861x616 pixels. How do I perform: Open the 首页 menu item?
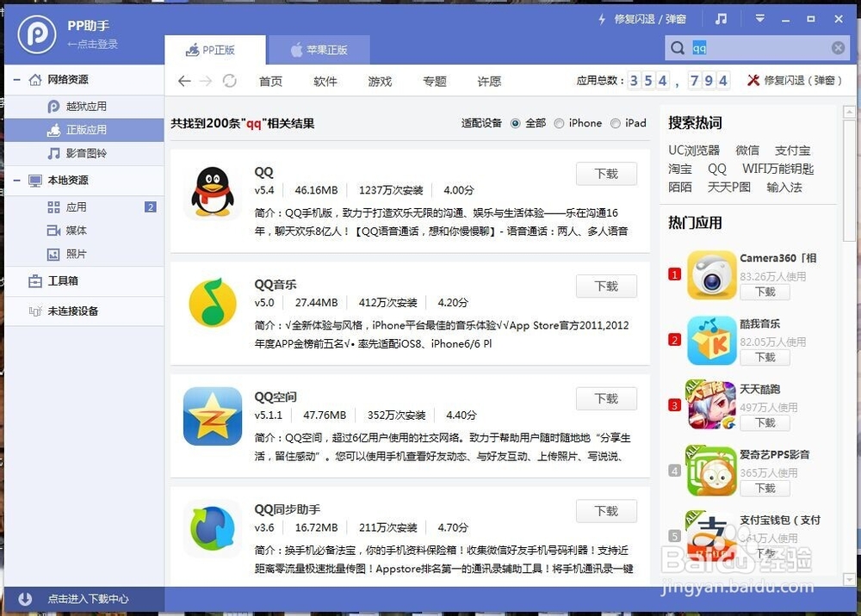pos(270,82)
